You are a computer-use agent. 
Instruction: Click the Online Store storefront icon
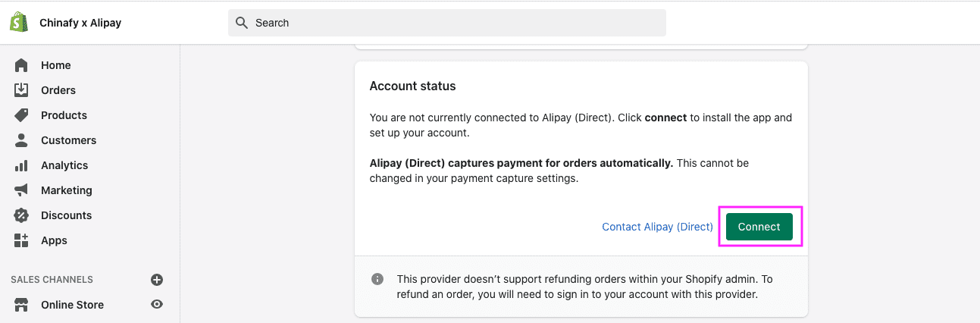click(x=21, y=305)
